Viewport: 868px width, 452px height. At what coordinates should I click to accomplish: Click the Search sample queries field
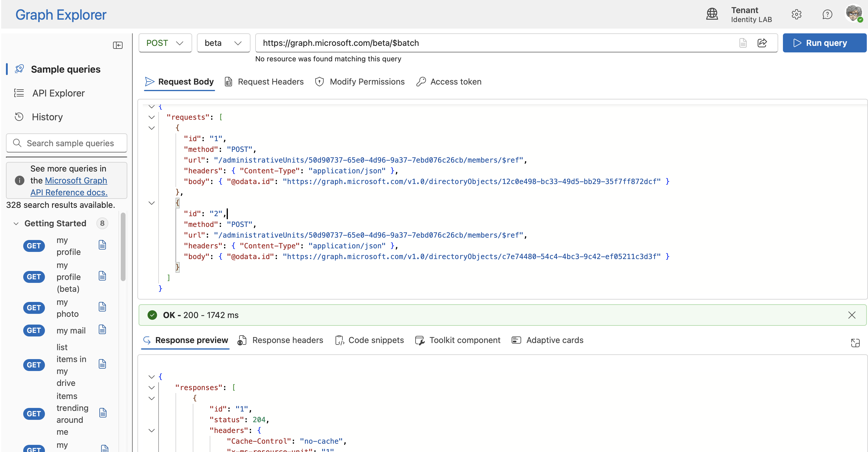coord(66,143)
